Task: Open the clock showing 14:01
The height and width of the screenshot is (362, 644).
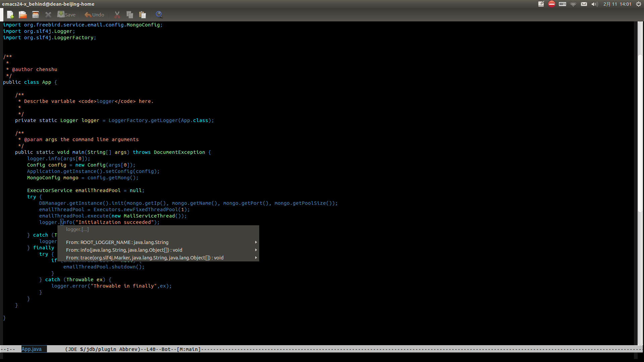Action: pos(617,4)
